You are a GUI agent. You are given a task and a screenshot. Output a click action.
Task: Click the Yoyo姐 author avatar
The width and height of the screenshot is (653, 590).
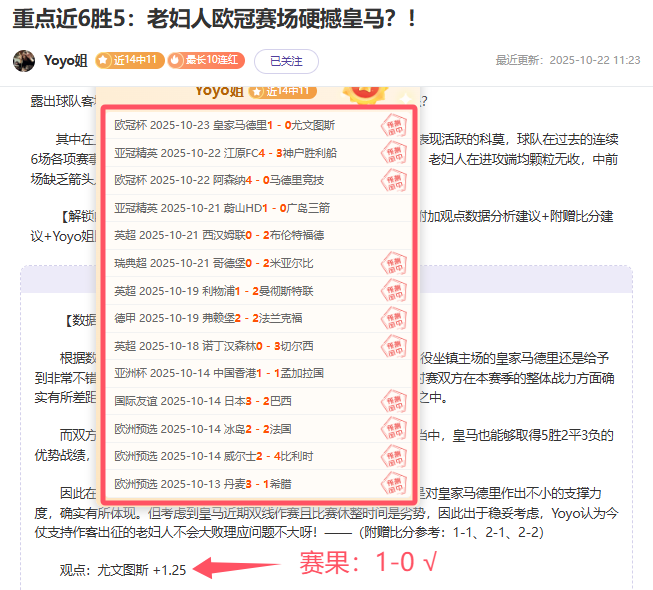[x=24, y=60]
